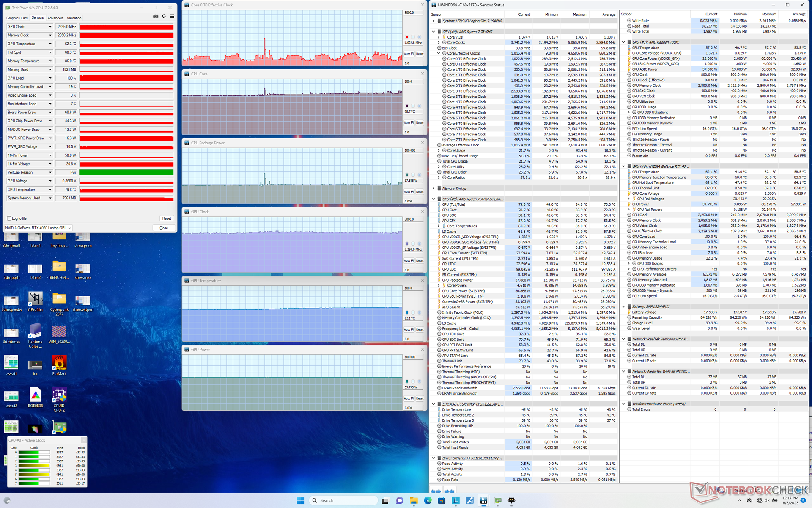Click the Windows Start button in the taskbar
812x508 pixels.
(x=301, y=500)
